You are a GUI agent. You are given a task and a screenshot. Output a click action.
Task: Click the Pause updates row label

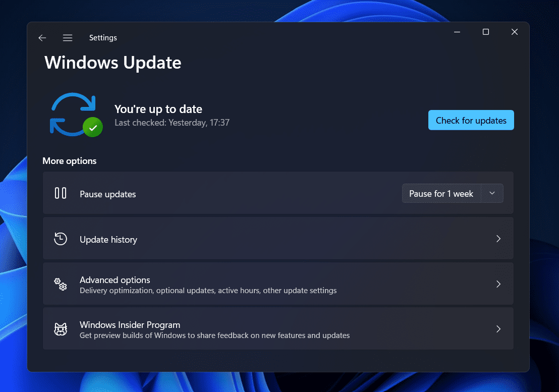(x=108, y=194)
